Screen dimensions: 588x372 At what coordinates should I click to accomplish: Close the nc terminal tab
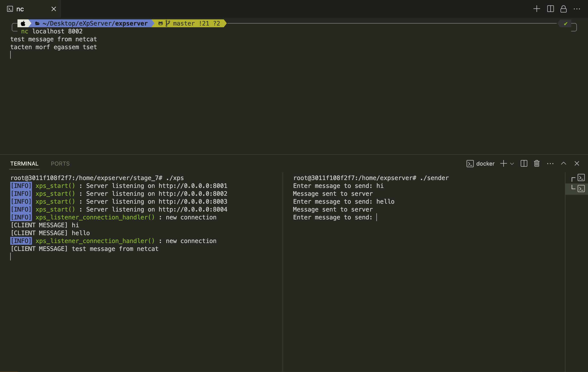click(x=54, y=9)
